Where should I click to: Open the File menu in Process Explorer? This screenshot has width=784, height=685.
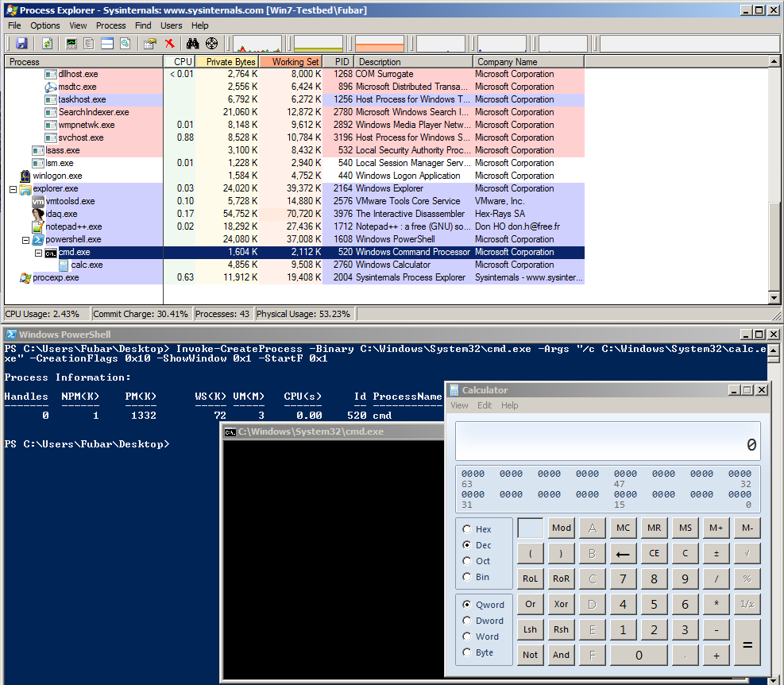click(14, 25)
